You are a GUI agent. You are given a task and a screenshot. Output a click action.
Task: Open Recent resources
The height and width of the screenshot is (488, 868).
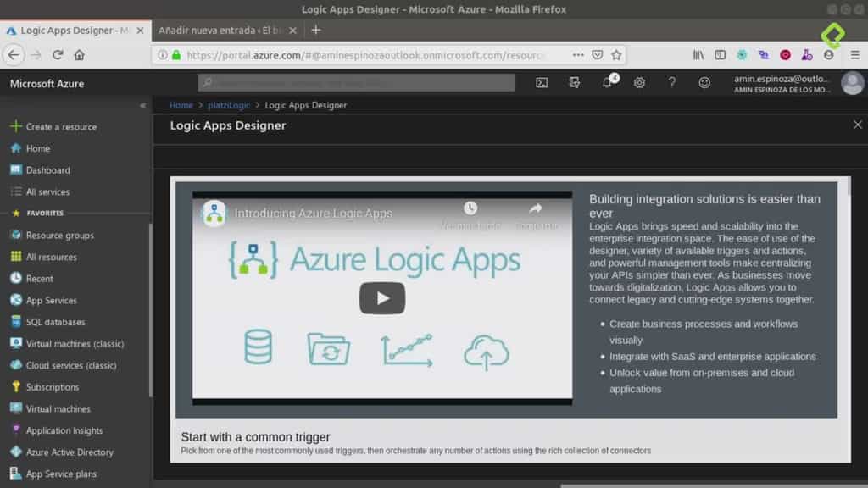(39, 278)
